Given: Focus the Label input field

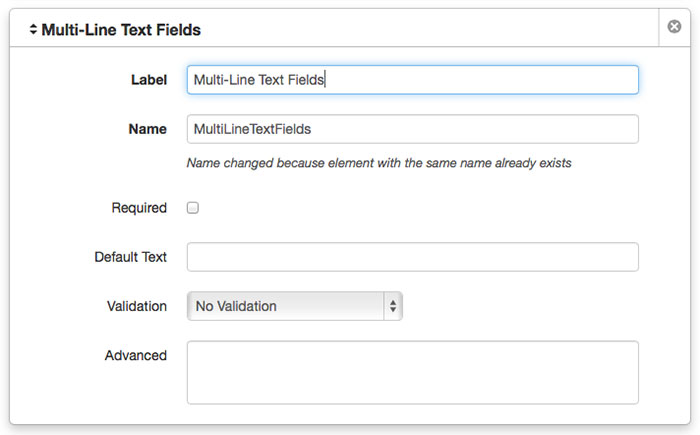Looking at the screenshot, I should point(412,80).
